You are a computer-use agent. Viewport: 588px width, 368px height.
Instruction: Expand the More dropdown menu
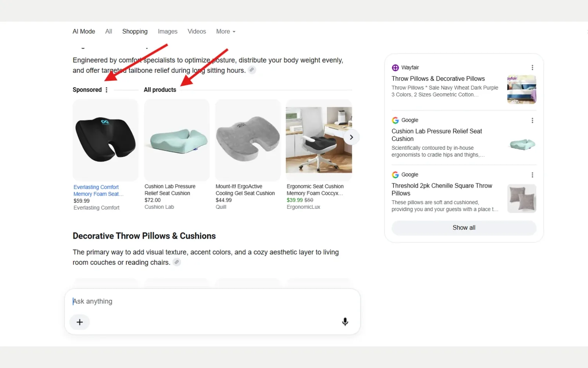click(226, 32)
